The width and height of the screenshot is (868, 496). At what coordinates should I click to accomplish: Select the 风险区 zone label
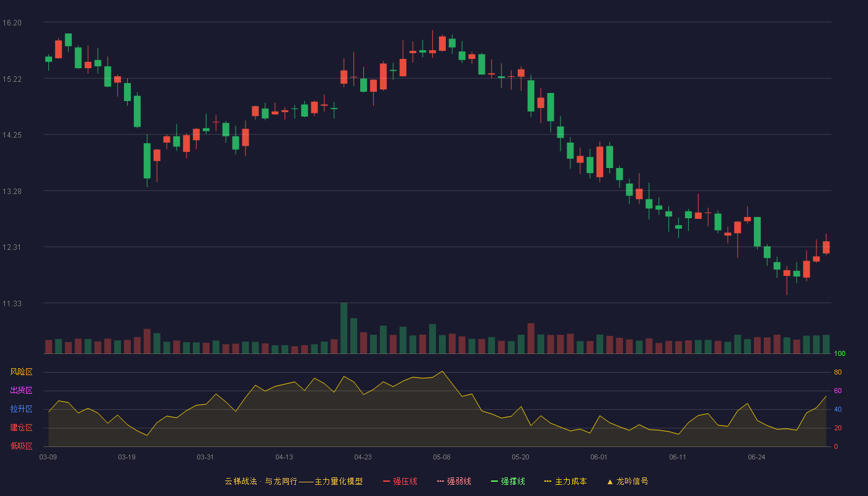[21, 372]
